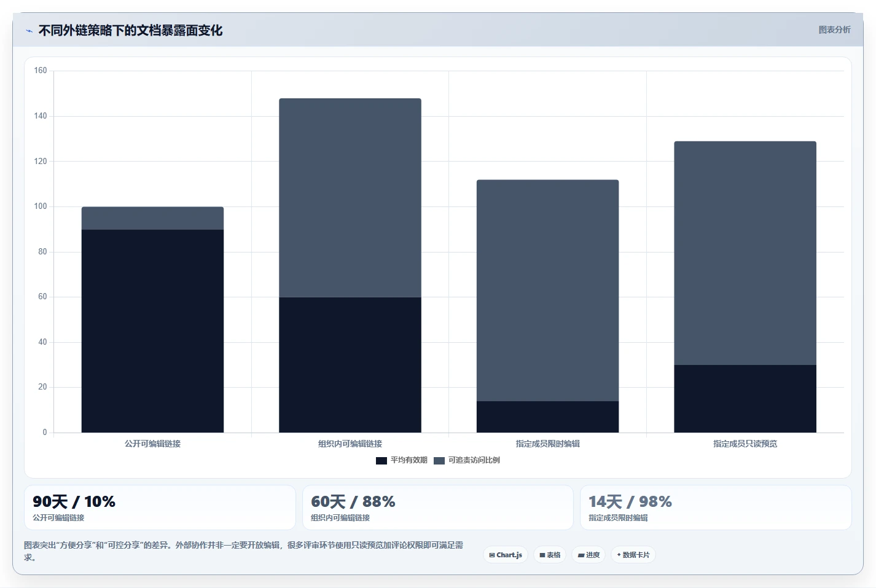The image size is (876, 588).
Task: Click the 可追责访问比例 legend label
Action: [x=474, y=460]
